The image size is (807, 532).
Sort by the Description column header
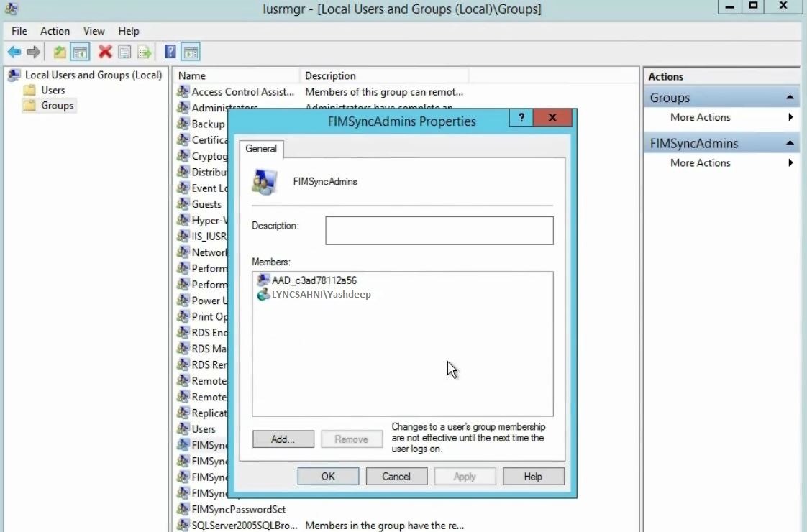384,75
